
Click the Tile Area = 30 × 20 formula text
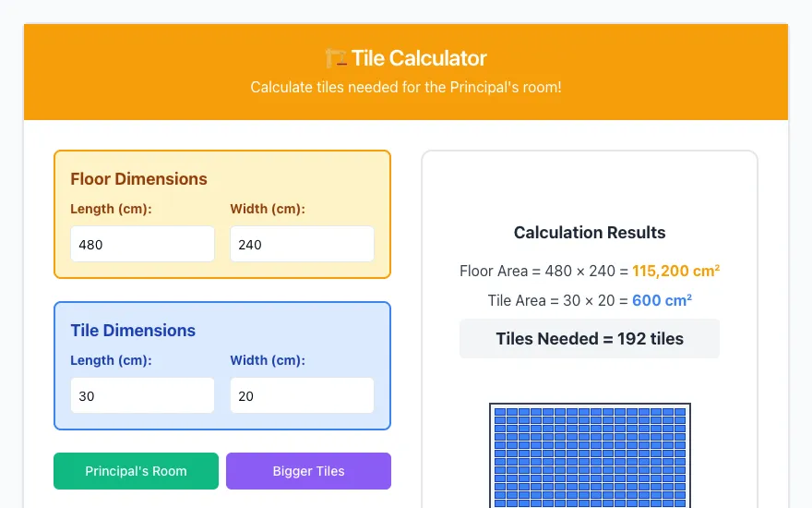(557, 300)
